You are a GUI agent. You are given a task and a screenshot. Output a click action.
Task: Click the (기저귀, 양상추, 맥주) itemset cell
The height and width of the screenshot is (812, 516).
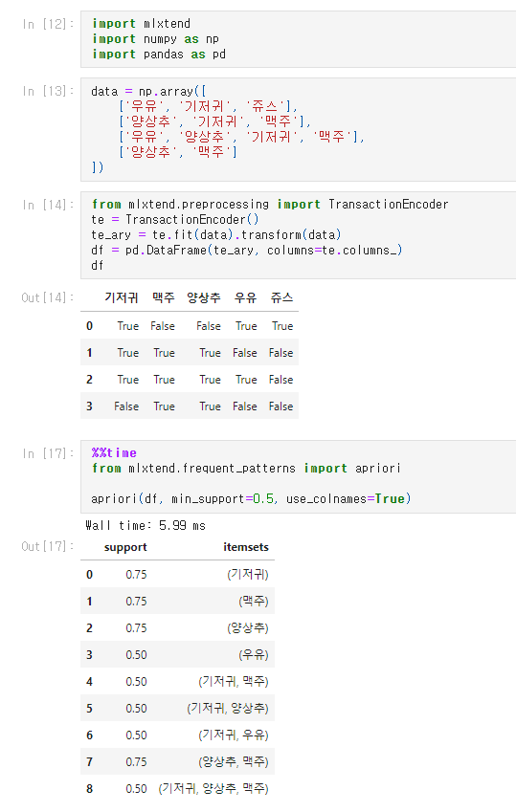point(213,789)
